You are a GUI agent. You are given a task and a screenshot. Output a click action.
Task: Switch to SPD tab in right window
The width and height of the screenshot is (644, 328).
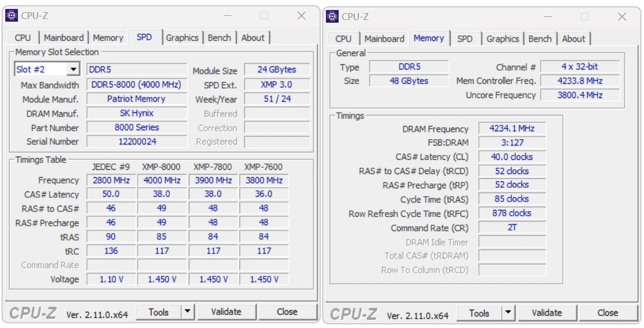coord(465,38)
